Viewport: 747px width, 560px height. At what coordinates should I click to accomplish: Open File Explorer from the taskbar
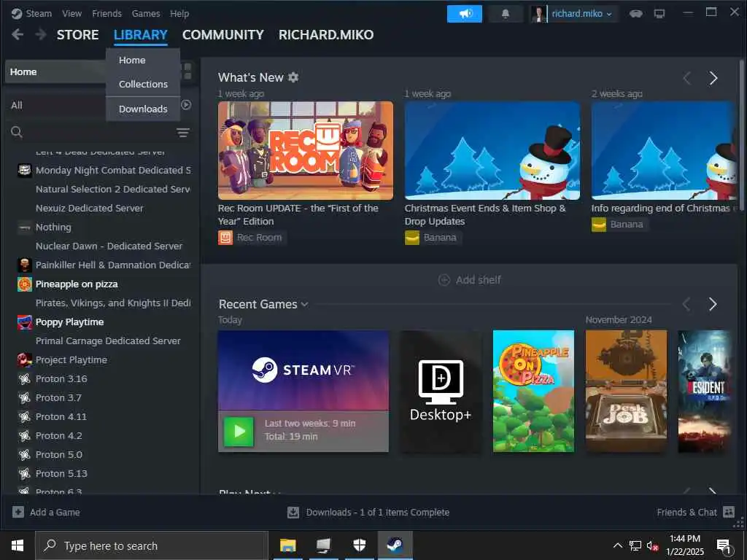click(x=287, y=545)
